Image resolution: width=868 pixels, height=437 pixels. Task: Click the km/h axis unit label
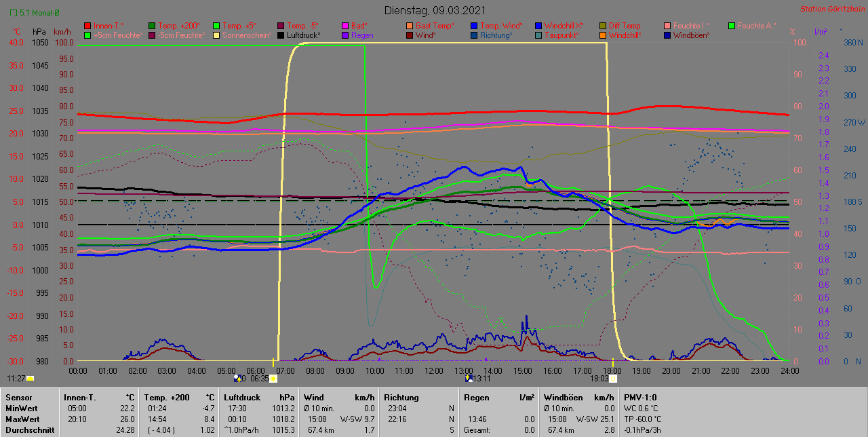[62, 32]
